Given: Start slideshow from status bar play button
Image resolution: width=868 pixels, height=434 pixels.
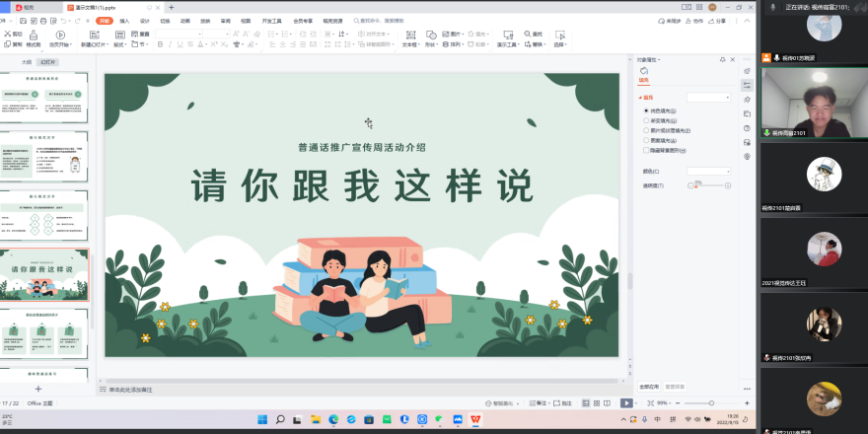Looking at the screenshot, I should [x=626, y=402].
